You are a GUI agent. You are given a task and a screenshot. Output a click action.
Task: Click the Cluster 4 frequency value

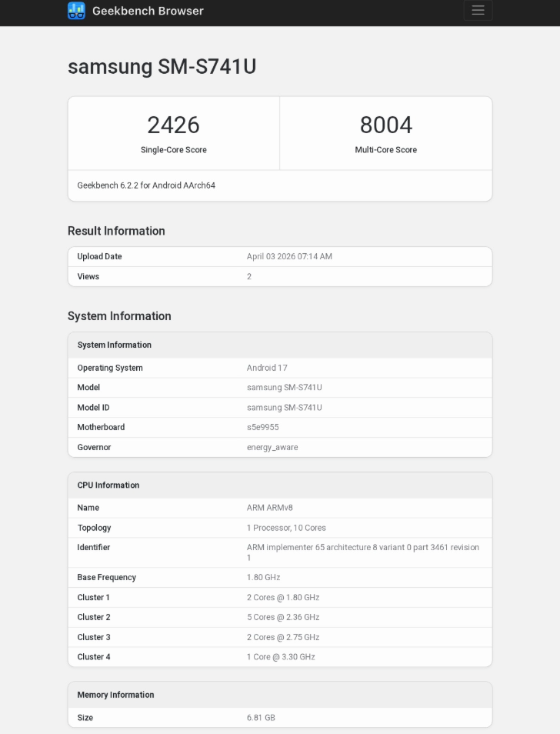click(x=281, y=657)
